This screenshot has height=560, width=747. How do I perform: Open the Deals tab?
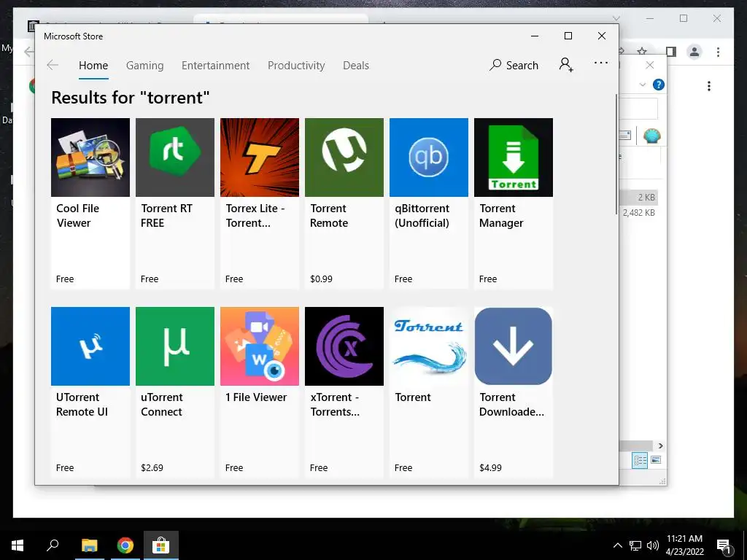356,65
